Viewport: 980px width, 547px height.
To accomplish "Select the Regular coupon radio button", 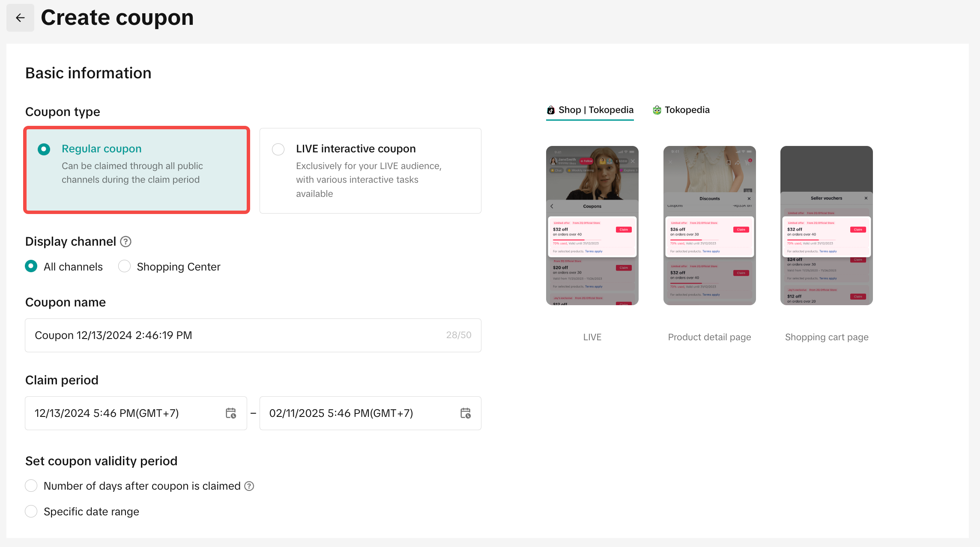I will point(44,149).
